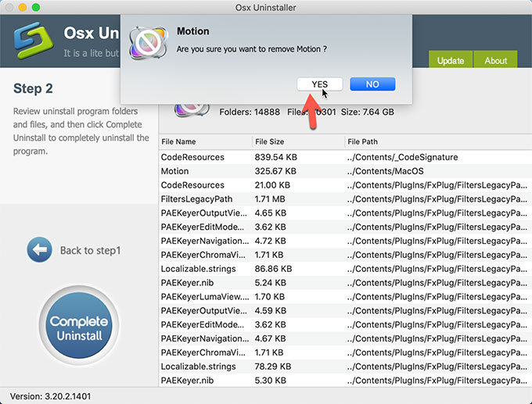
Task: Click the Step 2 heading
Action: pyautogui.click(x=33, y=88)
